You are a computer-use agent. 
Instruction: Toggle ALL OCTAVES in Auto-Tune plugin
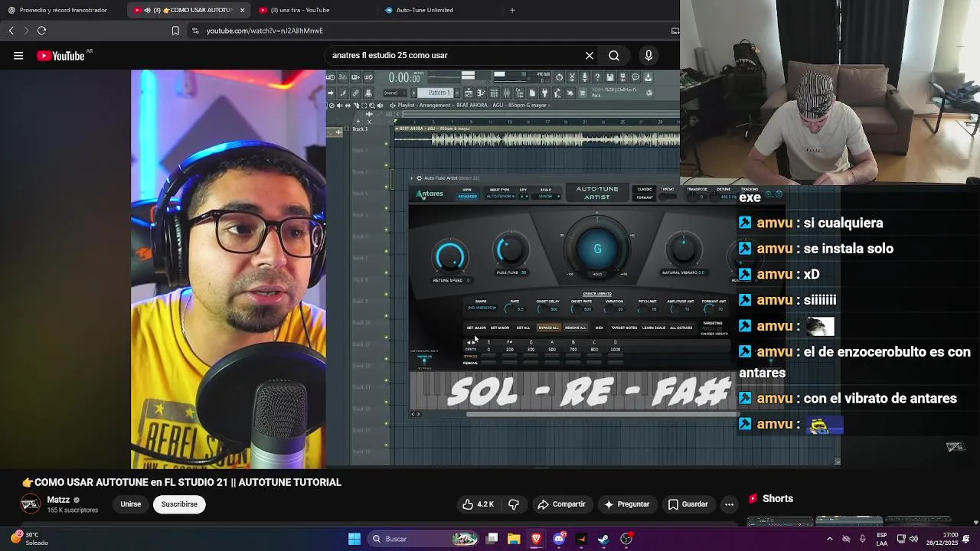[681, 328]
